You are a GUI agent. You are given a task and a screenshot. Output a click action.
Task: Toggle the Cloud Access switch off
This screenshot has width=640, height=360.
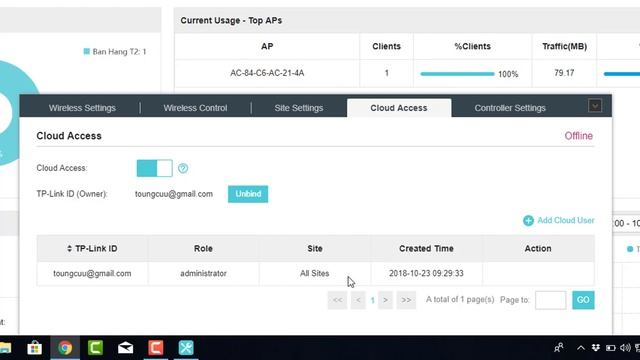154,168
